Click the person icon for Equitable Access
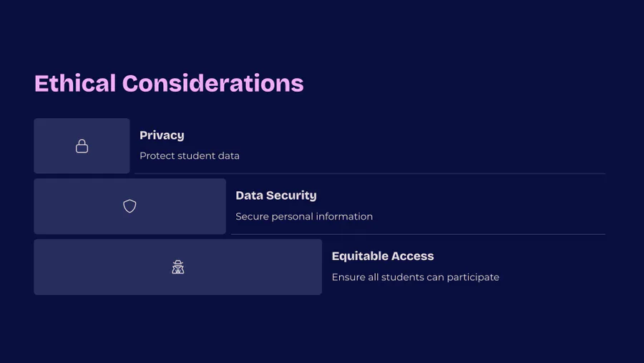This screenshot has height=363, width=644. (x=178, y=267)
